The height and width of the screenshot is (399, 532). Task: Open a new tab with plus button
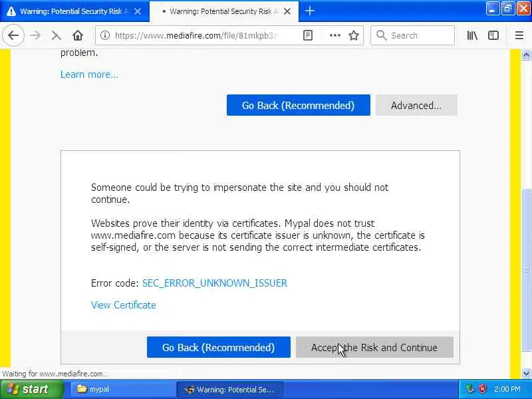click(309, 11)
